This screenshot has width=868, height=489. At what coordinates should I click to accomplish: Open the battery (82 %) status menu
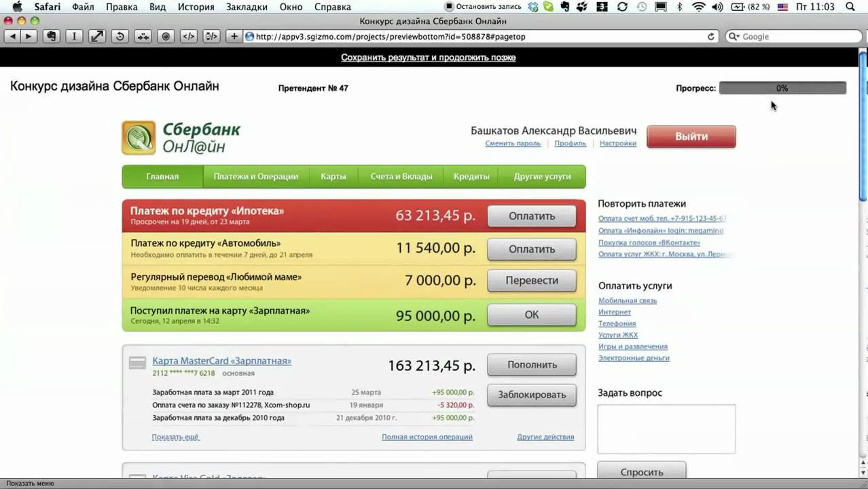tap(750, 7)
